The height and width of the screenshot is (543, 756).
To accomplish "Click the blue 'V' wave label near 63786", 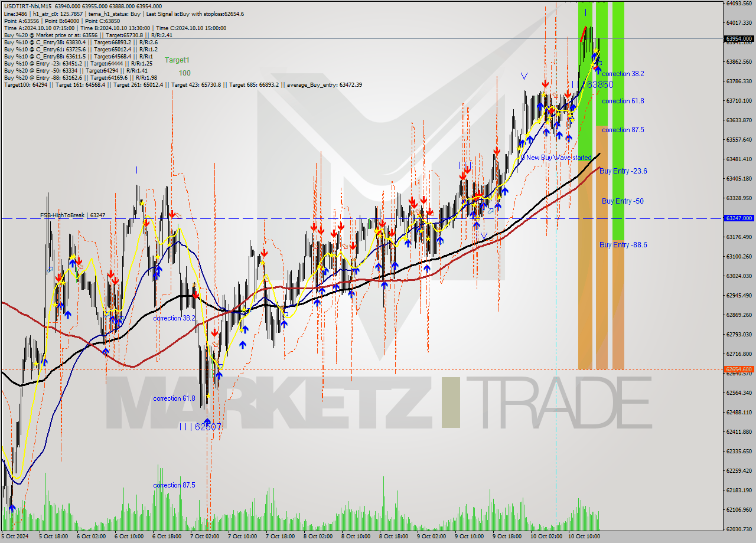I will tap(524, 76).
